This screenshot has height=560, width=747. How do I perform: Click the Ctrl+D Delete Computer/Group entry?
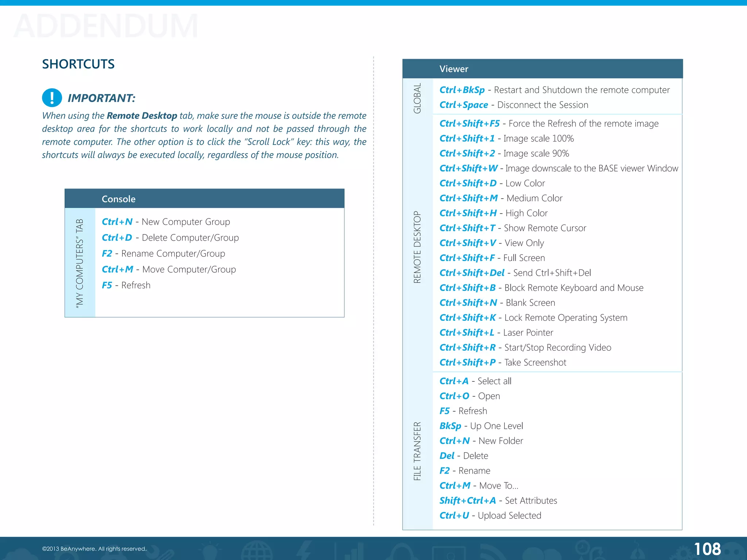tap(170, 238)
